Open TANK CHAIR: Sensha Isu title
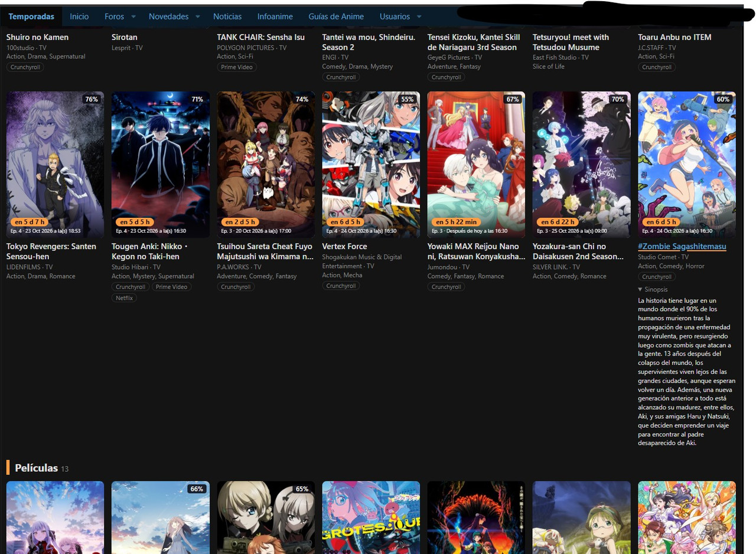The width and height of the screenshot is (756, 554). 260,37
